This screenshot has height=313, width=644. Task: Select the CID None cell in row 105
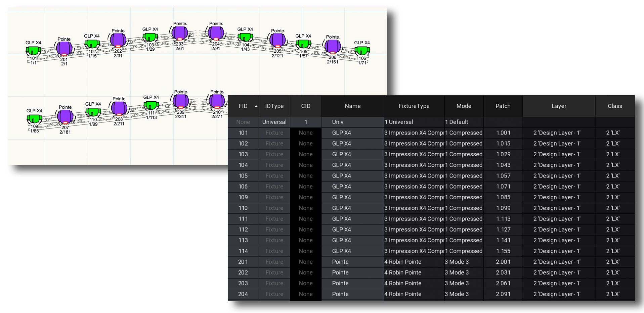point(306,176)
